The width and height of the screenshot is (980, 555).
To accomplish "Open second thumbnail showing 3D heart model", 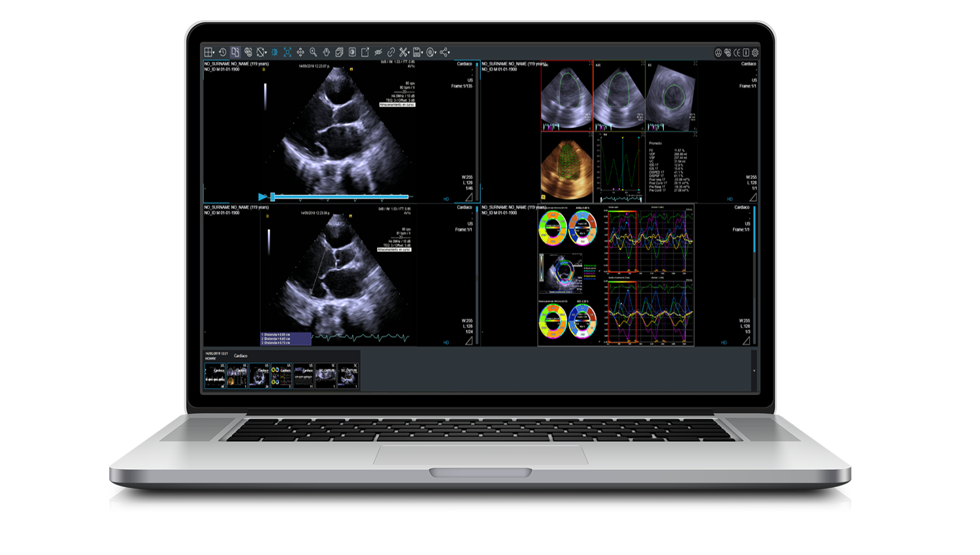I will click(x=237, y=376).
